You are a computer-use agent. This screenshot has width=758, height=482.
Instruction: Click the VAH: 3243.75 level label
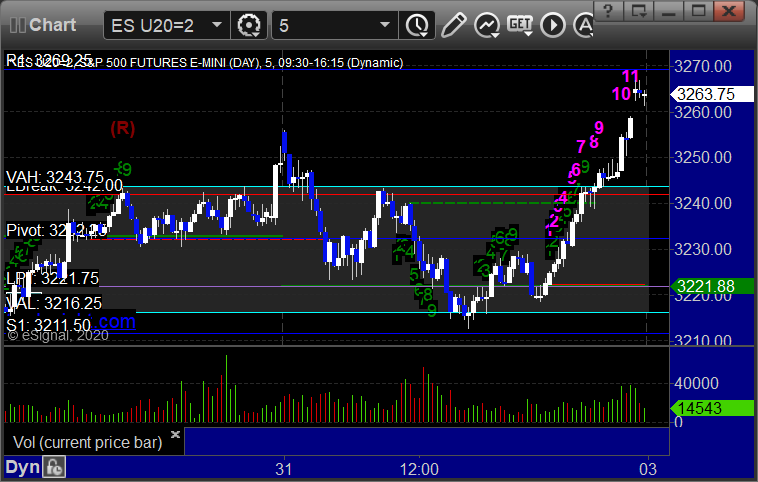[x=55, y=176]
